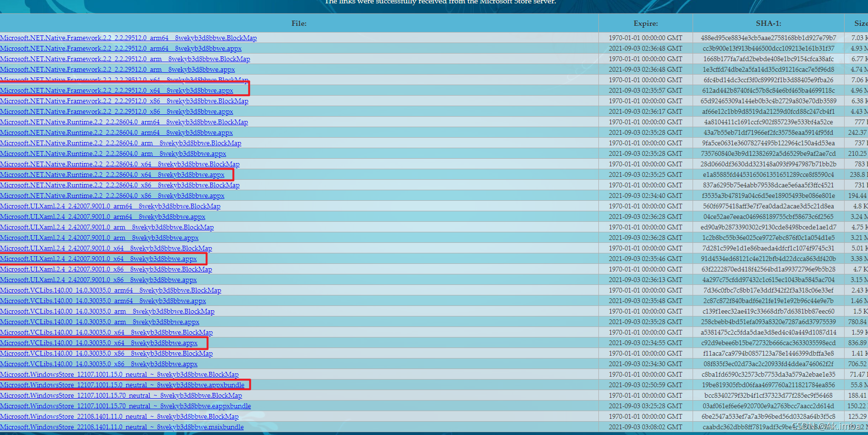Open VCLibs.140.00 arm BlockMap link
Viewport: 868px width, 435px height.
click(108, 311)
